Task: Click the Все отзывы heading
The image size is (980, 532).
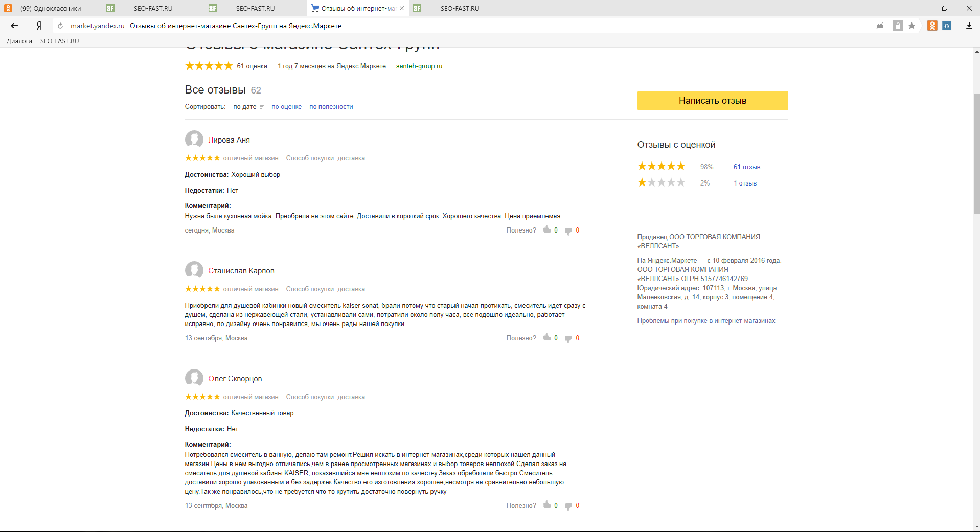Action: pos(215,90)
